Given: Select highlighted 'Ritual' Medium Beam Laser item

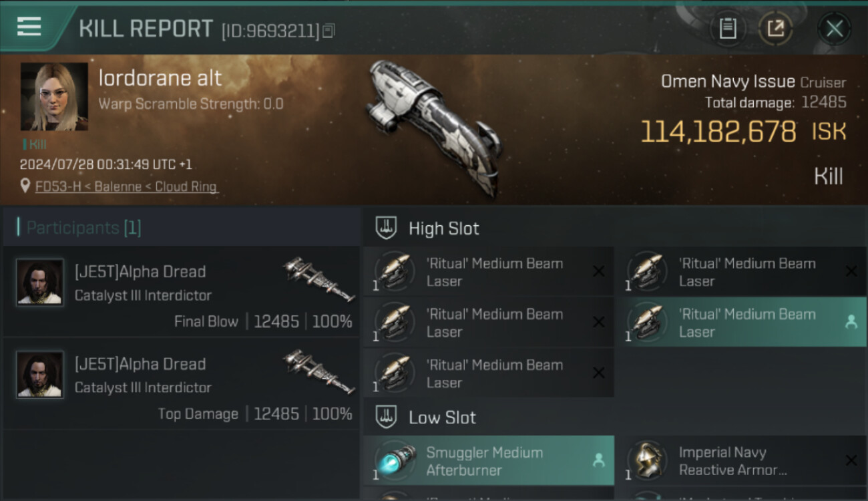Looking at the screenshot, I should point(741,323).
